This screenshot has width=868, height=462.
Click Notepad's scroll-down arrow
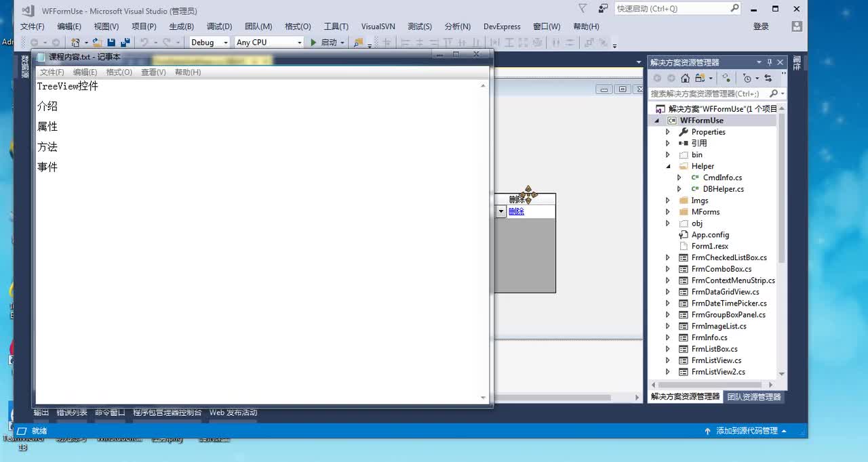tap(483, 398)
